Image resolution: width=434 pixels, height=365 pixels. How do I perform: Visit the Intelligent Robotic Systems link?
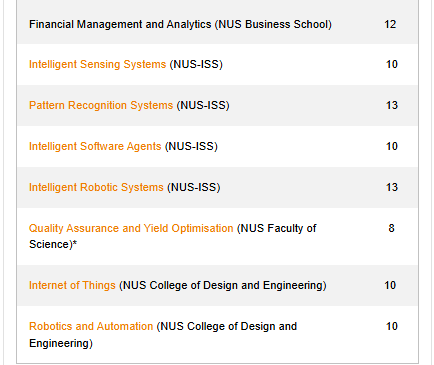point(96,187)
